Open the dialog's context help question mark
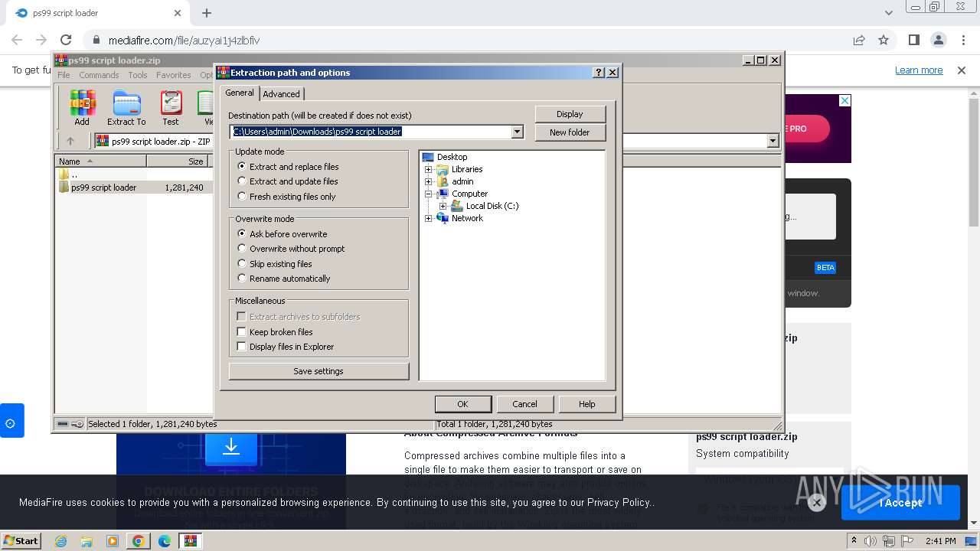 [599, 73]
